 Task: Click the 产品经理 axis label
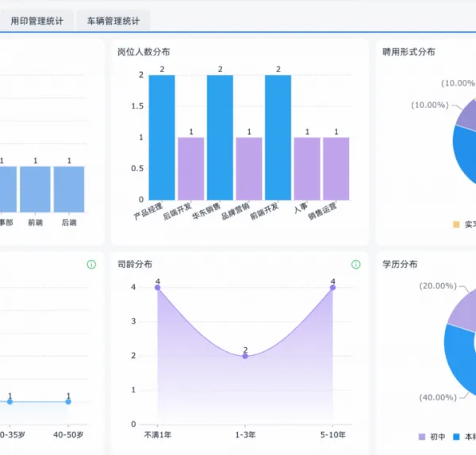[x=148, y=211]
